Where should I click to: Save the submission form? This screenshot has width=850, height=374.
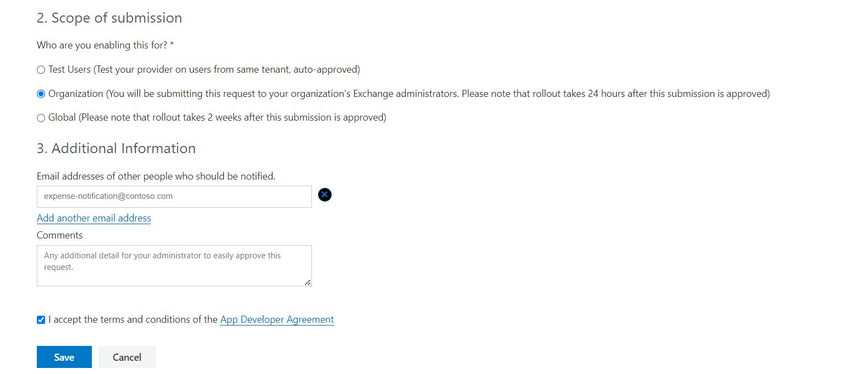64,357
